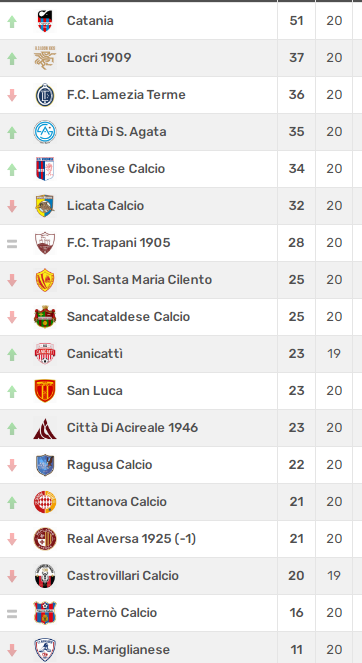Click the green up arrow beside Catania

12,22
